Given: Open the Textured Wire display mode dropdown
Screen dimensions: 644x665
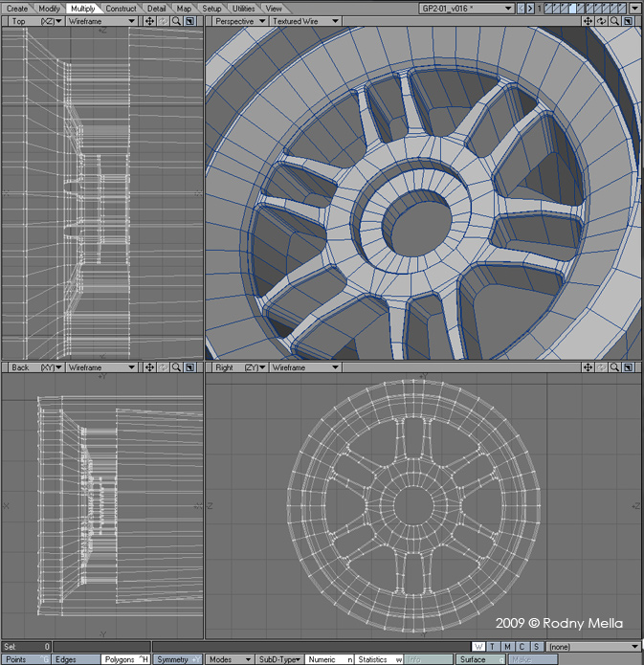Looking at the screenshot, I should (304, 21).
